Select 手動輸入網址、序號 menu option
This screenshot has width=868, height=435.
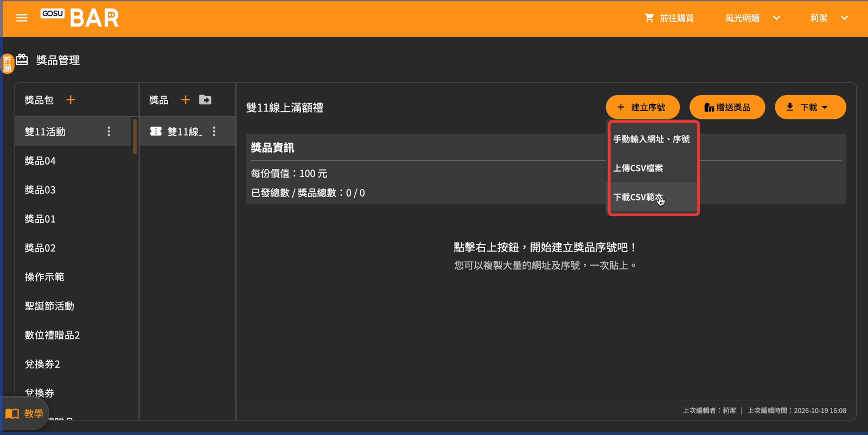click(x=653, y=139)
